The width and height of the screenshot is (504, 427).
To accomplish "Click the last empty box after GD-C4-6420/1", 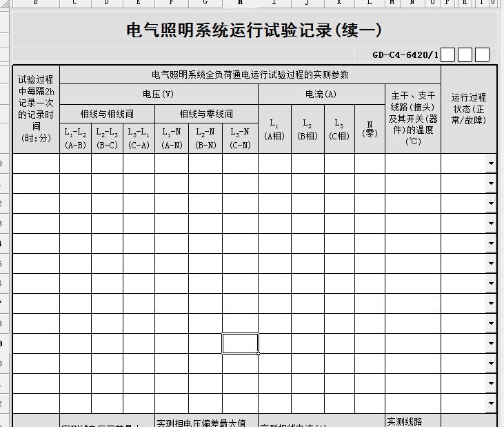I will 482,54.
